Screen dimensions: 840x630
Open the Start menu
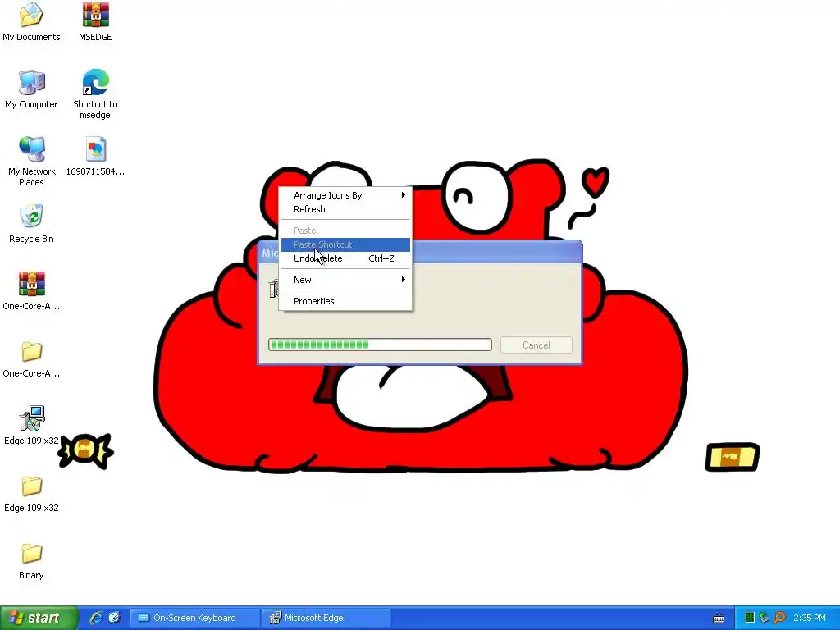pyautogui.click(x=39, y=618)
